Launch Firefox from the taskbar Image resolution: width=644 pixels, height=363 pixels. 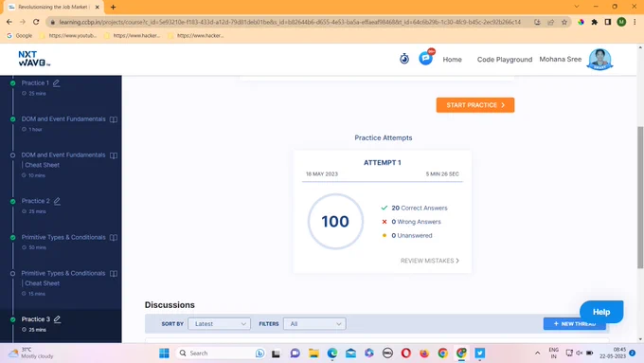coord(424,354)
